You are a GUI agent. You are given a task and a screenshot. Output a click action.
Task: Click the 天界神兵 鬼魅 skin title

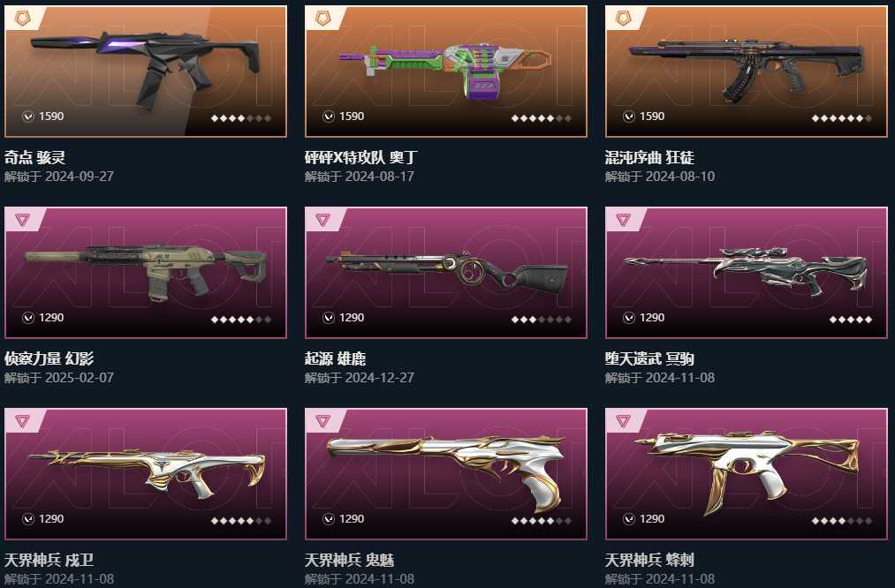(349, 560)
